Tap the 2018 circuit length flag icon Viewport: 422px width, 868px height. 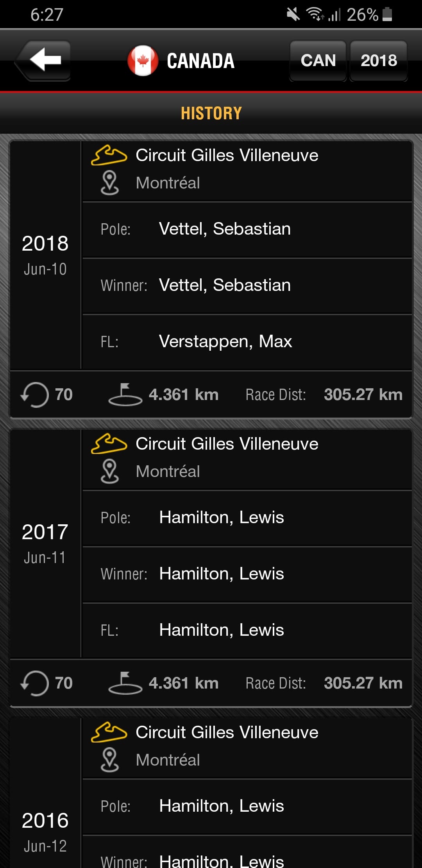pyautogui.click(x=125, y=395)
